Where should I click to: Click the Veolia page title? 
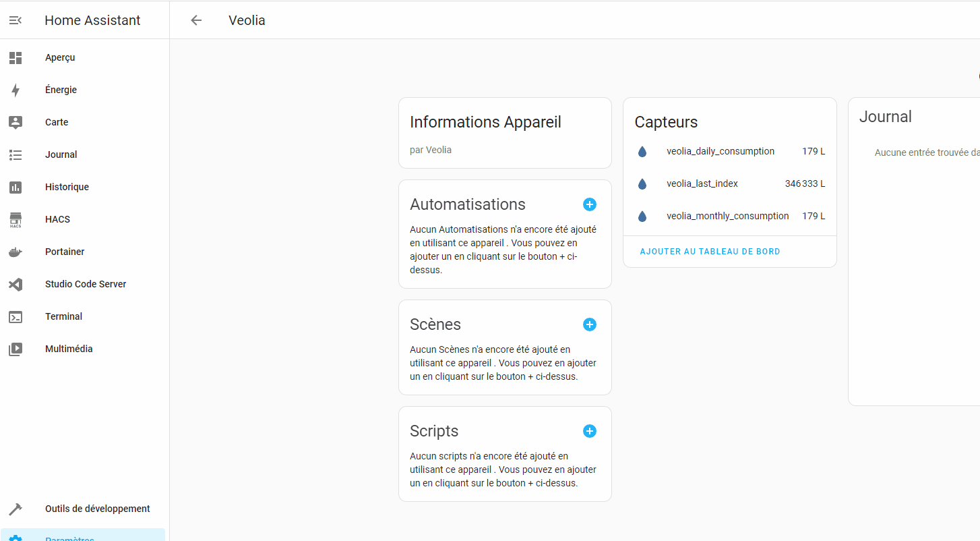(247, 20)
